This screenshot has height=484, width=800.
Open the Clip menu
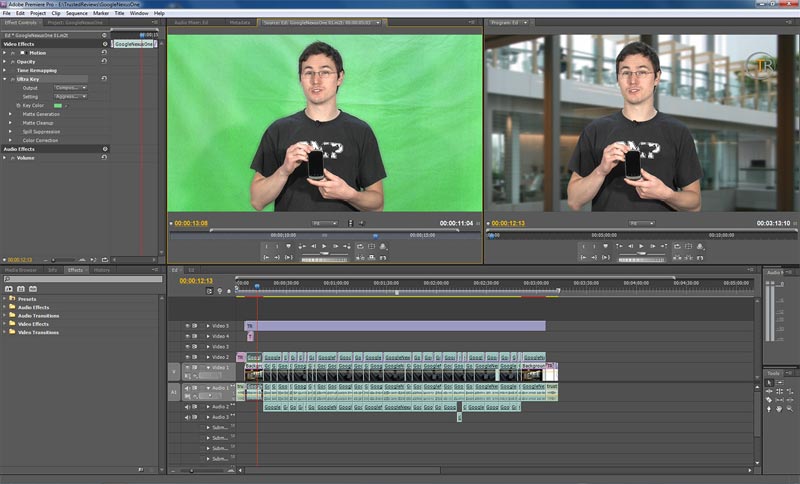tap(56, 13)
